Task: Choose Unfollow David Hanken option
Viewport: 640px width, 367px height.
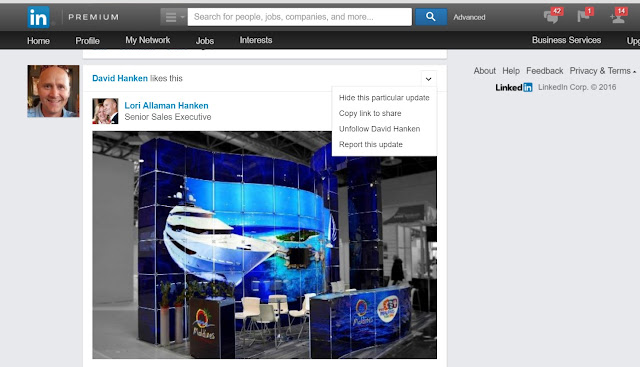Action: (x=379, y=129)
